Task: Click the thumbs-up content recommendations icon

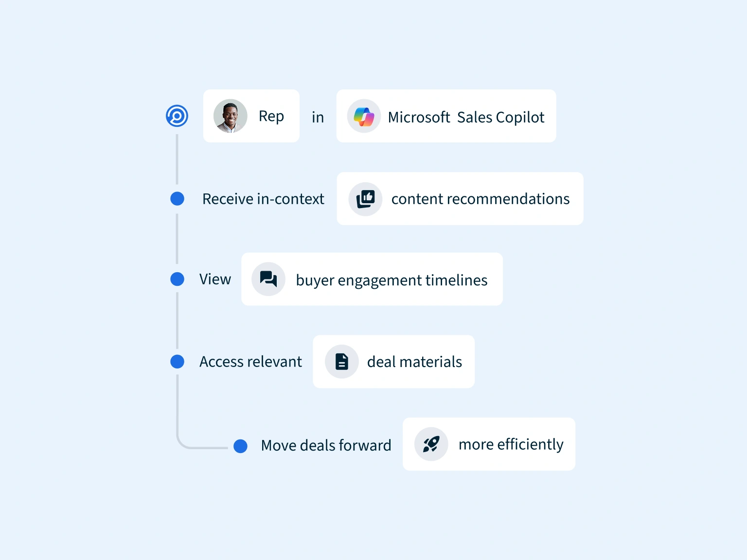Action: coord(365,199)
